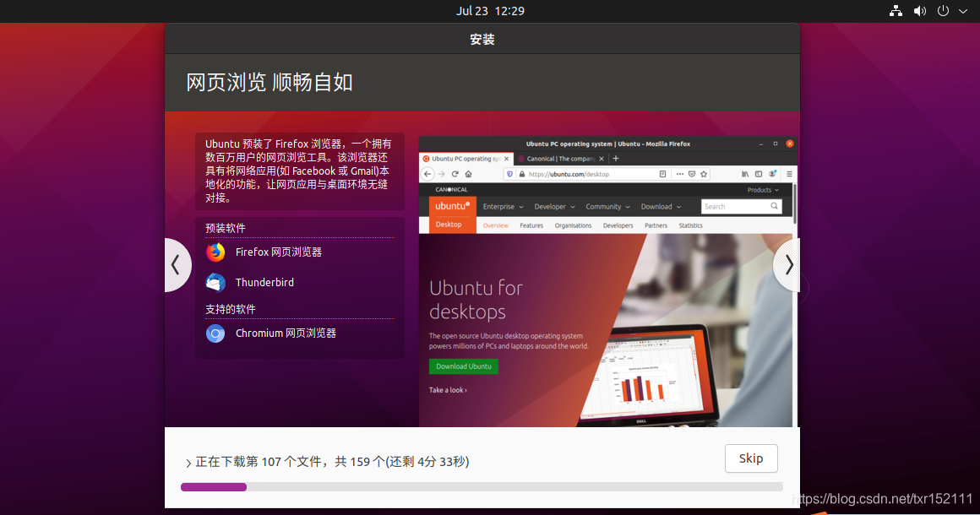
Task: Close the Canonical tab
Action: point(602,159)
